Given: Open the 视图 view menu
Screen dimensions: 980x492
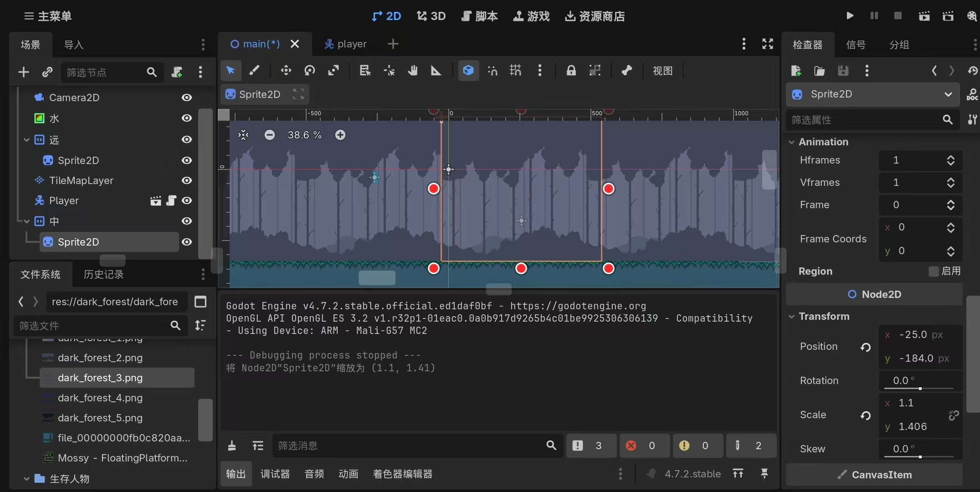Looking at the screenshot, I should click(662, 71).
